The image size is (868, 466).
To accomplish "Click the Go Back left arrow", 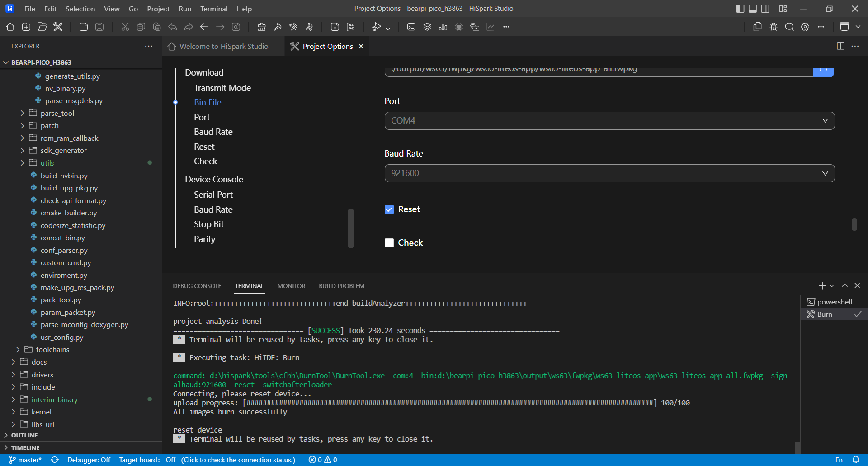I will point(204,27).
